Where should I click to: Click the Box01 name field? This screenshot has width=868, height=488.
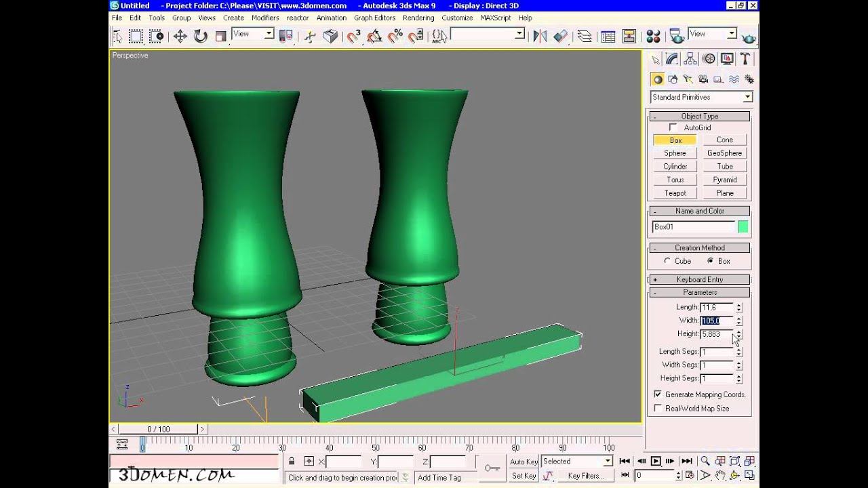(693, 227)
